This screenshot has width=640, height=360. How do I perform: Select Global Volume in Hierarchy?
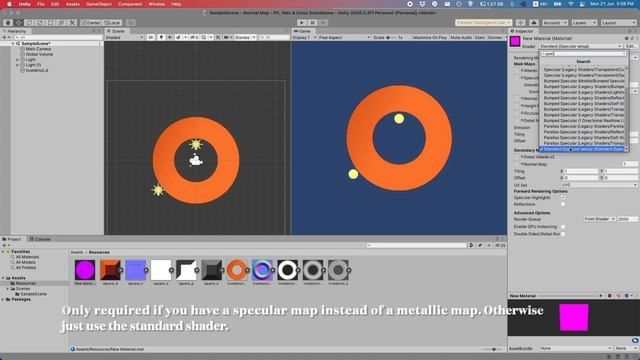pos(39,54)
